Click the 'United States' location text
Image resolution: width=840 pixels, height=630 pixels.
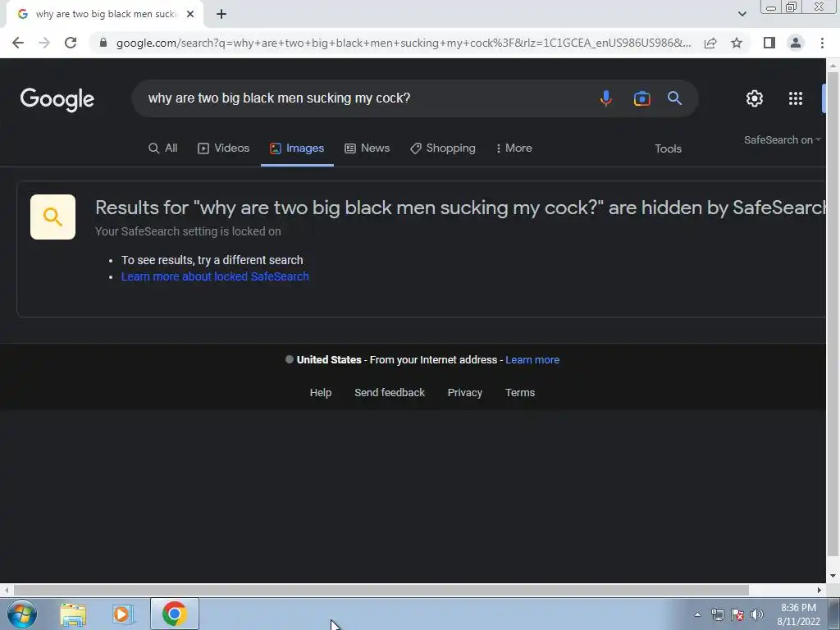(x=329, y=360)
